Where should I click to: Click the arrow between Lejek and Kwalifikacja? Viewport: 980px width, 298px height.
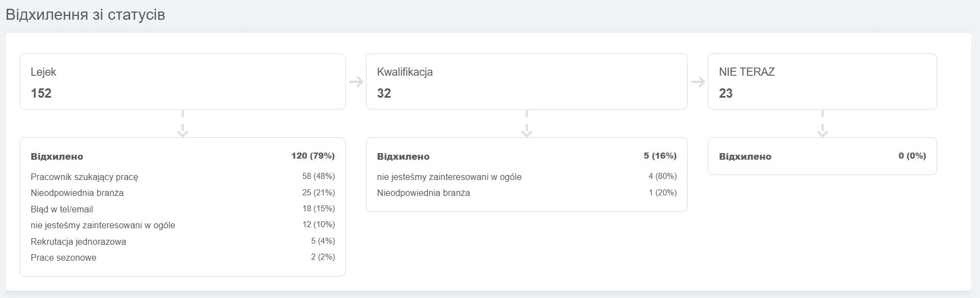(356, 82)
